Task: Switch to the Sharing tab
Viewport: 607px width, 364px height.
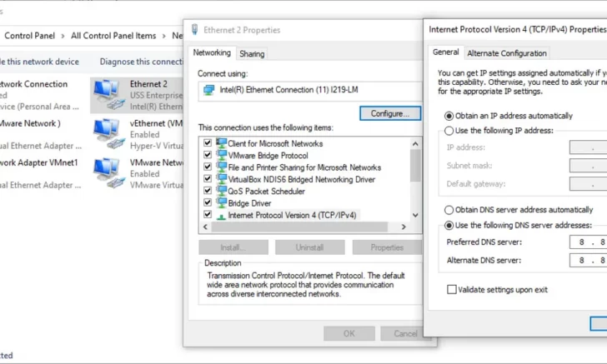Action: (252, 54)
